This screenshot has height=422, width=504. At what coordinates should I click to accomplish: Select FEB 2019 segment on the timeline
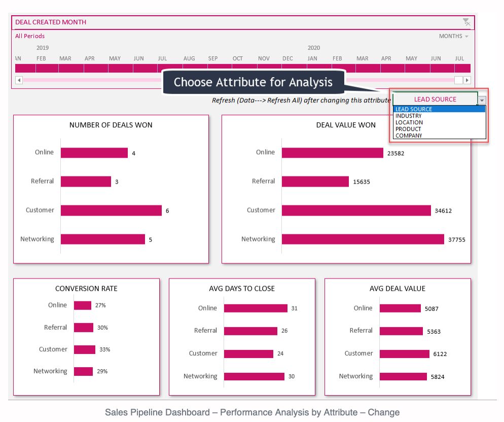(47, 68)
